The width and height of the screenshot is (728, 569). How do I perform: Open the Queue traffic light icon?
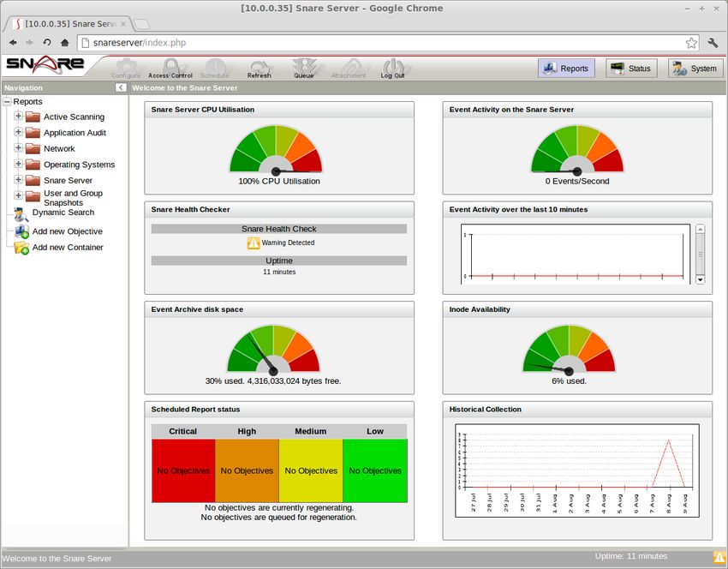(x=304, y=69)
